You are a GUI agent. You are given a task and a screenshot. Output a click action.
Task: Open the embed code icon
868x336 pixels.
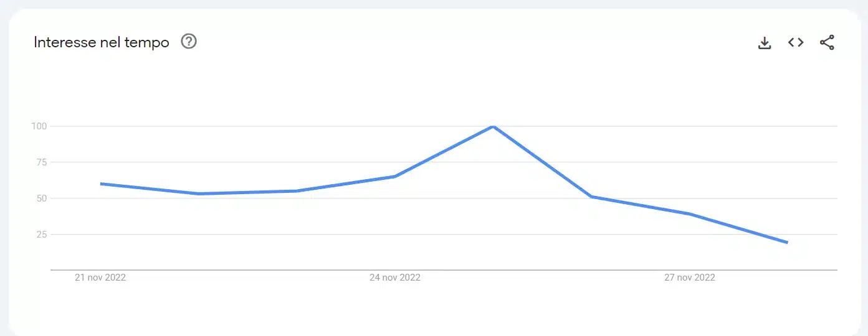point(796,42)
